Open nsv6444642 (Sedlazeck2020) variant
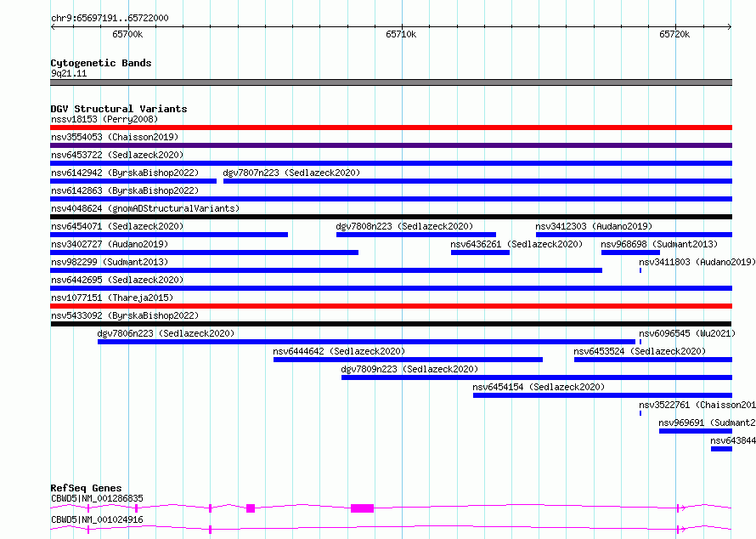Image resolution: width=756 pixels, height=539 pixels. [408, 360]
